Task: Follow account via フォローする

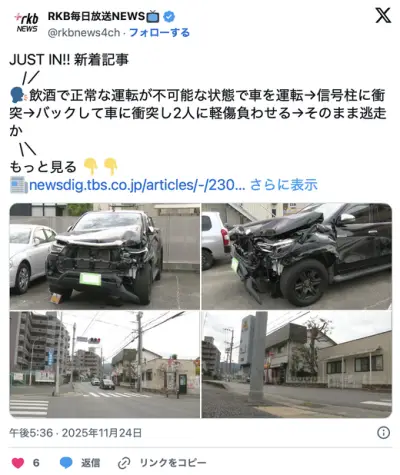Action: tap(159, 33)
